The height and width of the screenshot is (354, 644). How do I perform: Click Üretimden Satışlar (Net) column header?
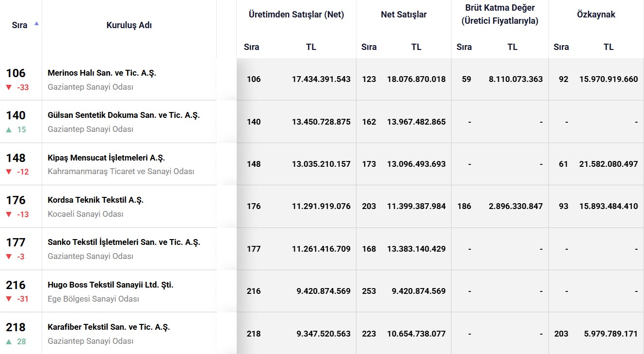pos(296,15)
